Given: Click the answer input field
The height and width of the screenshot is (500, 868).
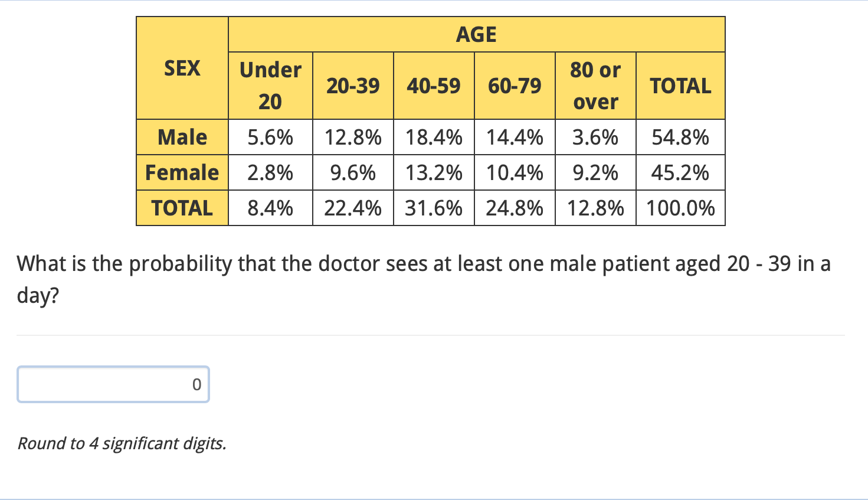Looking at the screenshot, I should coord(113,384).
